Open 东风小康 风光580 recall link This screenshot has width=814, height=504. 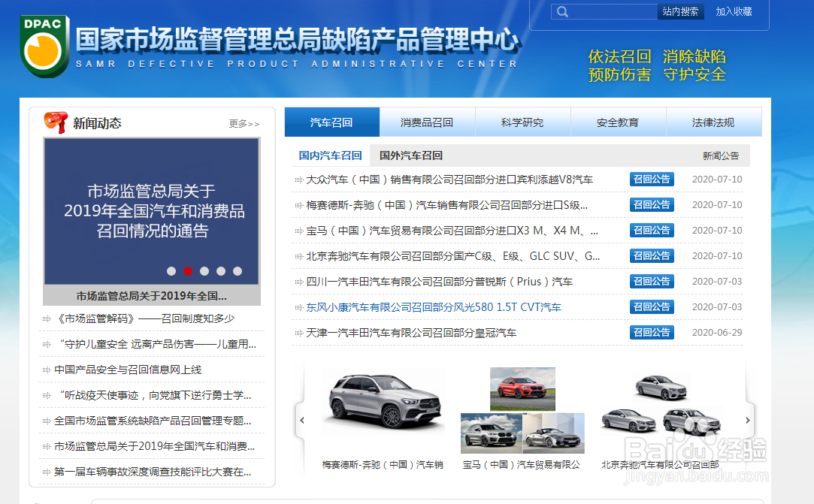click(x=434, y=306)
